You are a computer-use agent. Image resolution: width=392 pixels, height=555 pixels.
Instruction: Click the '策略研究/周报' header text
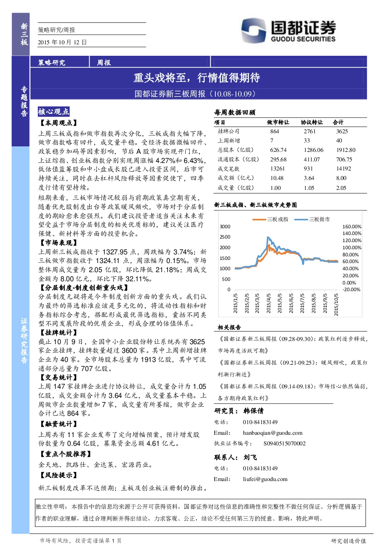[x=57, y=30]
